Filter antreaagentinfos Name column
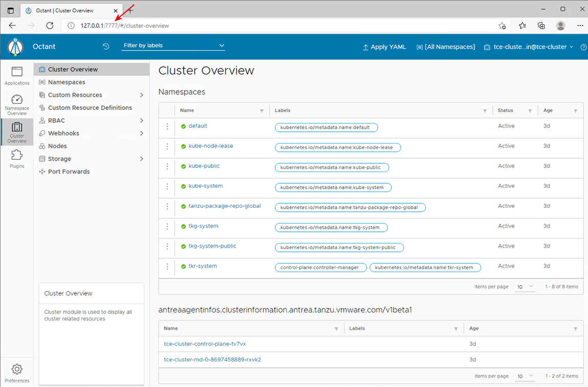This screenshot has width=588, height=387. (x=336, y=329)
